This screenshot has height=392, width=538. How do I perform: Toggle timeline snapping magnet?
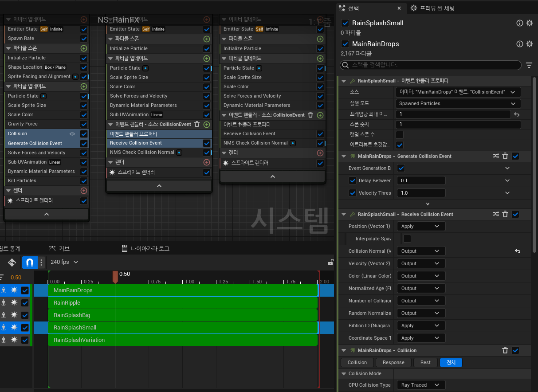click(x=30, y=262)
